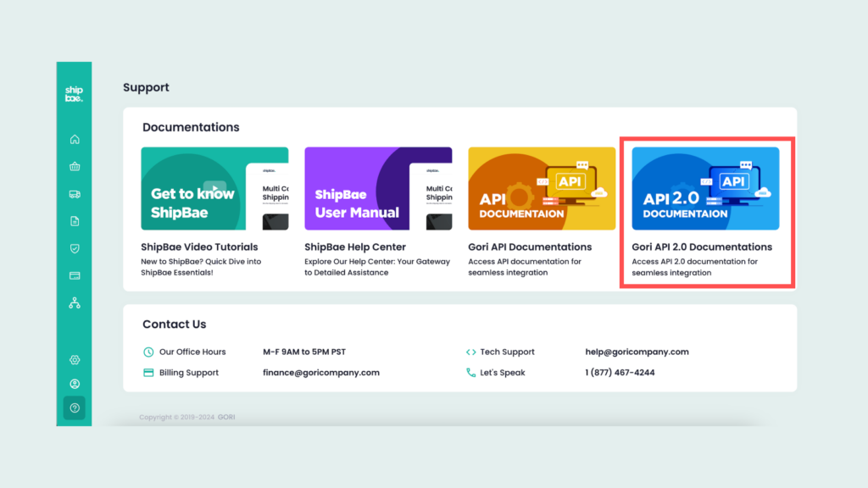Click the ShipBae logo in sidebar
This screenshot has width=868, height=488.
coord(75,94)
